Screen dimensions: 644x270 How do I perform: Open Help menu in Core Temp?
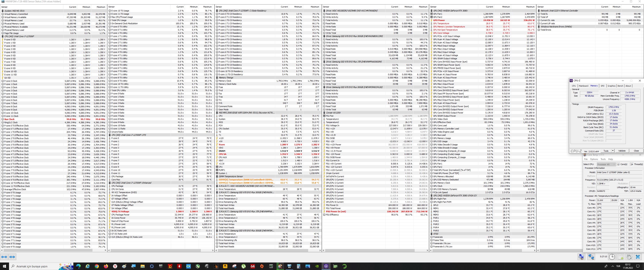coord(610,159)
